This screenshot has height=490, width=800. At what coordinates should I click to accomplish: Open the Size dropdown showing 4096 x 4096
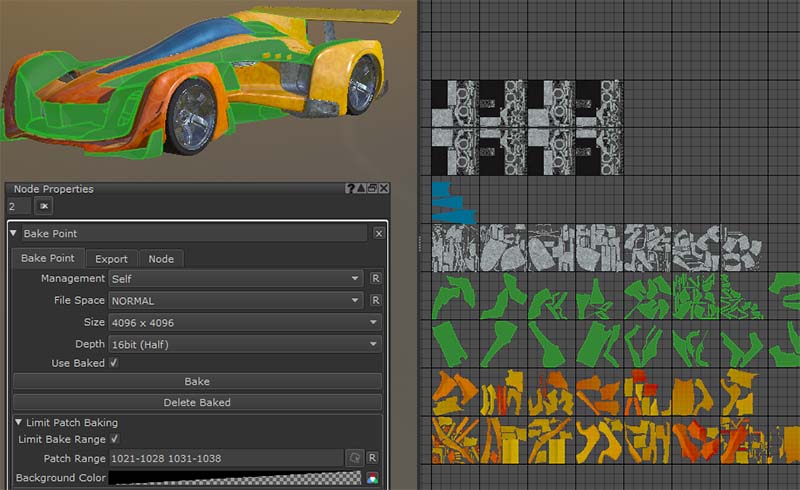[x=245, y=322]
